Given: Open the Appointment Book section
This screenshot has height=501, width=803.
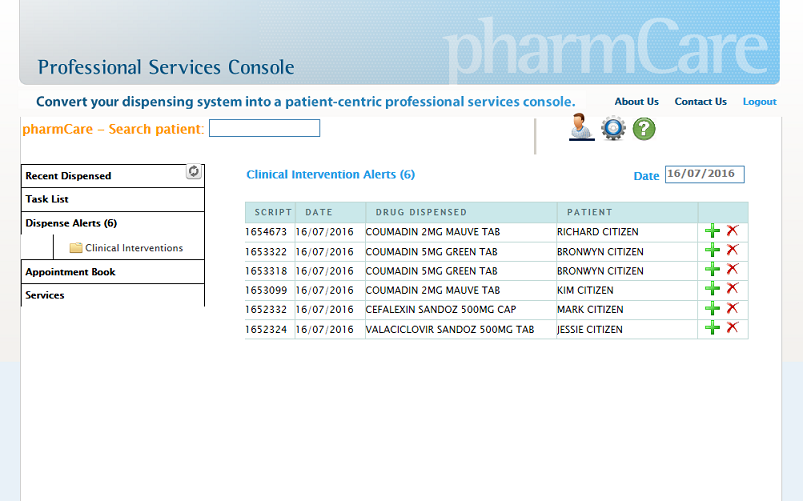Looking at the screenshot, I should (x=70, y=272).
